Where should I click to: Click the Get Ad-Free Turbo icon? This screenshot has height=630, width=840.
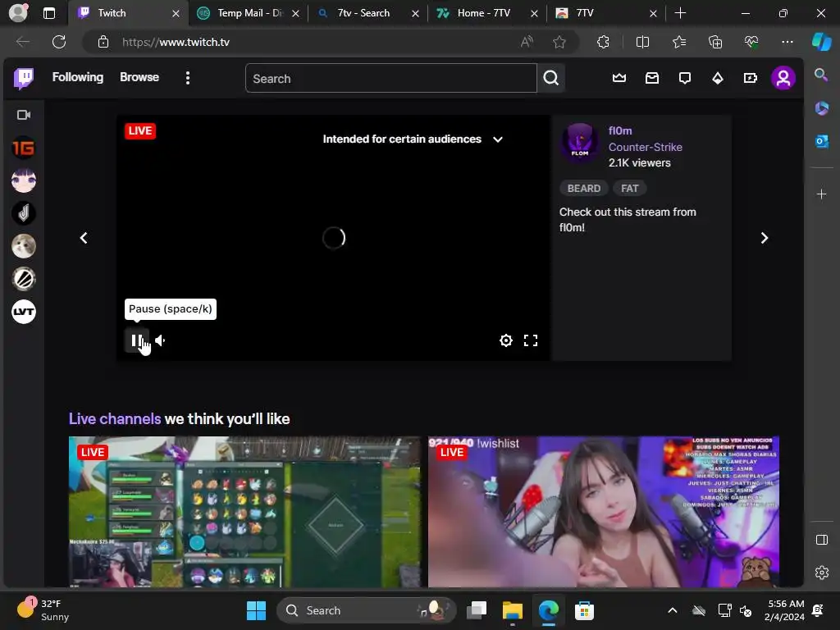coord(751,78)
